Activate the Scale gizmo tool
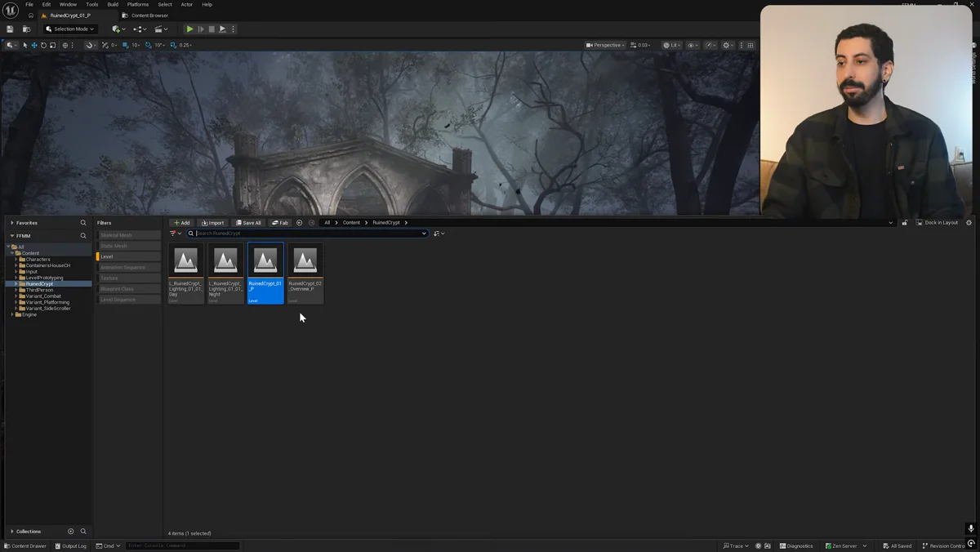 [x=52, y=45]
